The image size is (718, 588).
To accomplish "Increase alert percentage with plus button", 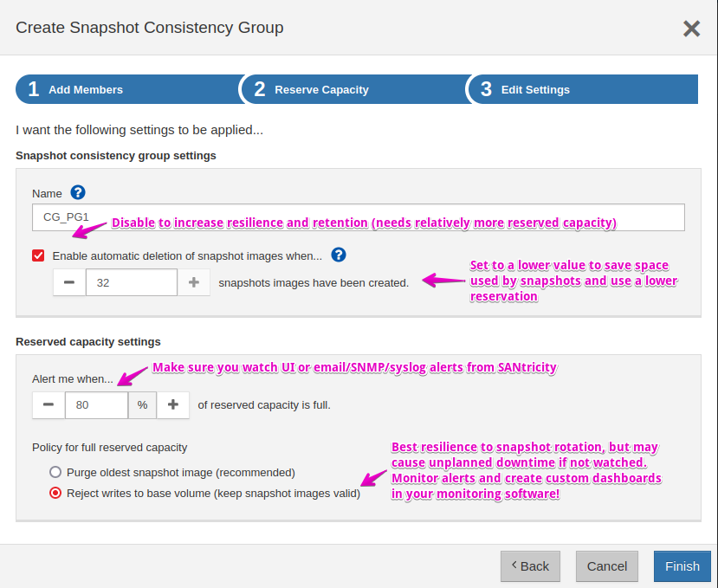I will (x=173, y=404).
